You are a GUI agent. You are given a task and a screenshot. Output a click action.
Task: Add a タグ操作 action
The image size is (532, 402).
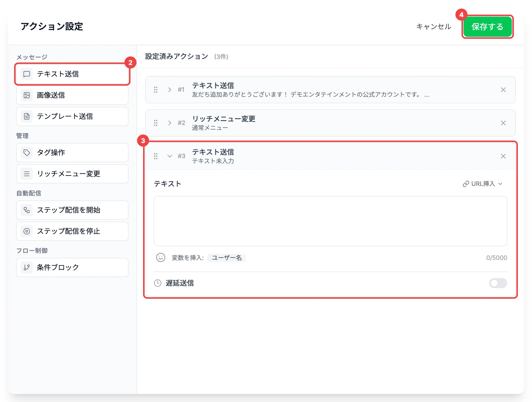(72, 153)
